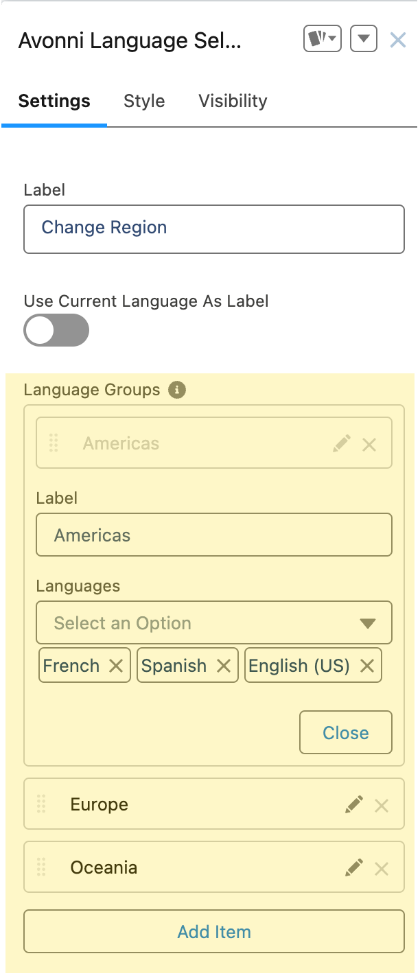Delete the Americas group with X icon

tap(369, 445)
